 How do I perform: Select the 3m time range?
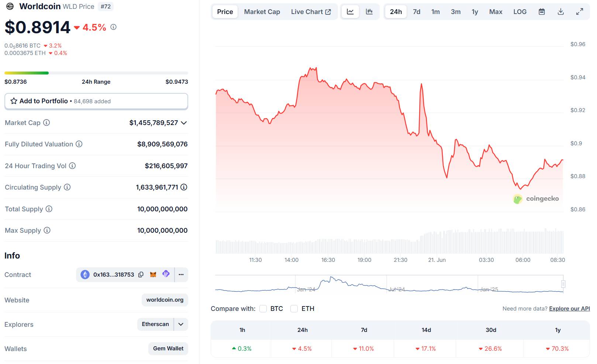click(456, 12)
